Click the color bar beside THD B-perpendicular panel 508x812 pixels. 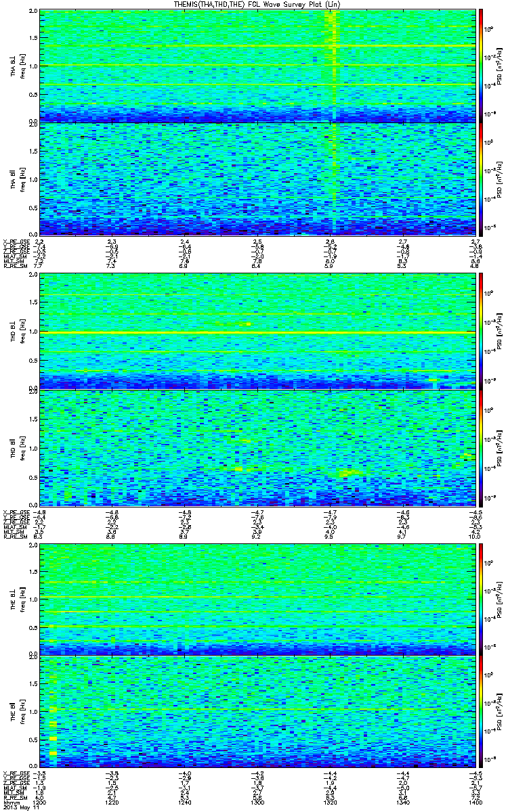point(480,331)
